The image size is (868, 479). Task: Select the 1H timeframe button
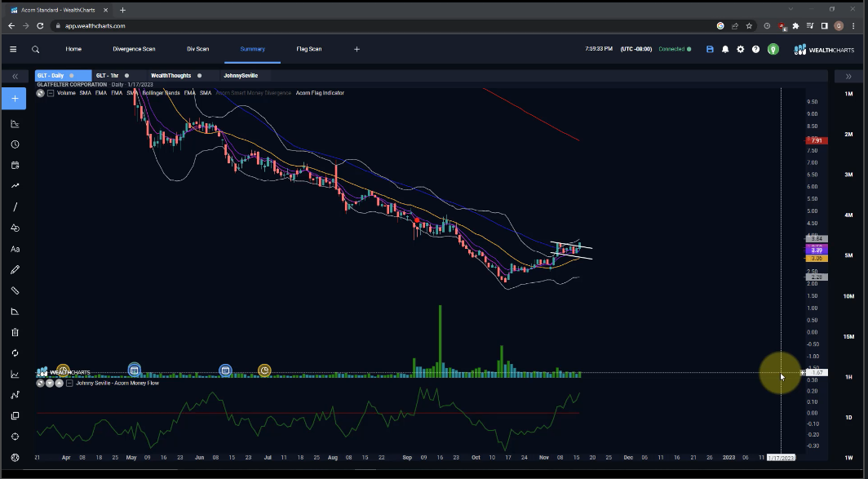pos(848,377)
